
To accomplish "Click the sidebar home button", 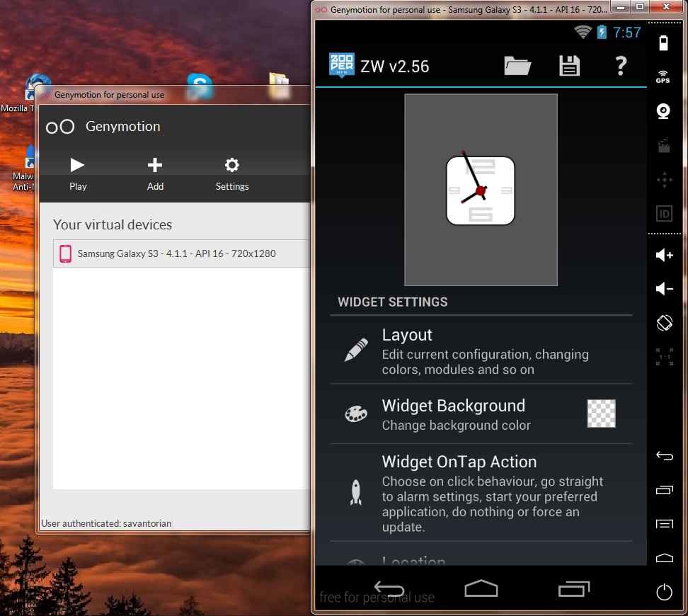I will [665, 558].
